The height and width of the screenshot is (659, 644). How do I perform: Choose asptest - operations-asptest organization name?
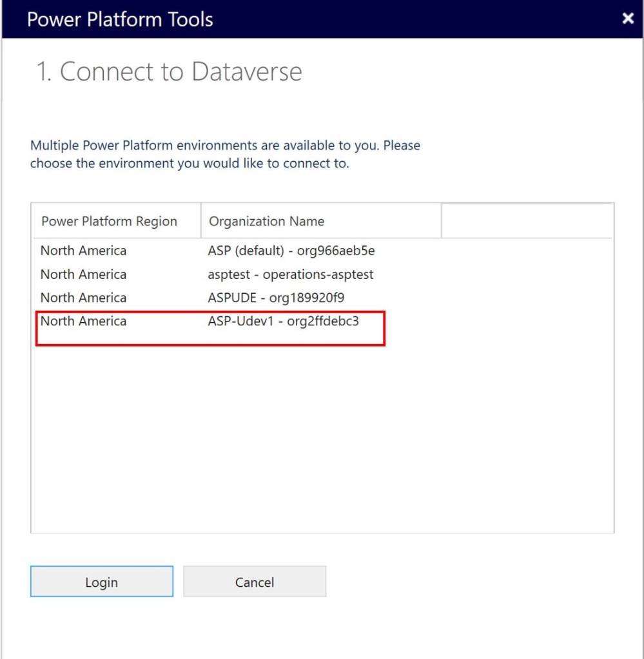290,274
